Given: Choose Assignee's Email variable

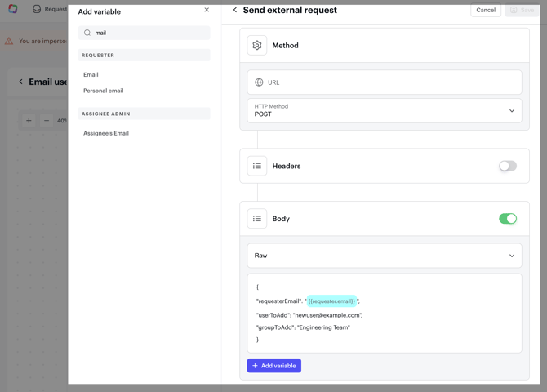Looking at the screenshot, I should point(106,133).
